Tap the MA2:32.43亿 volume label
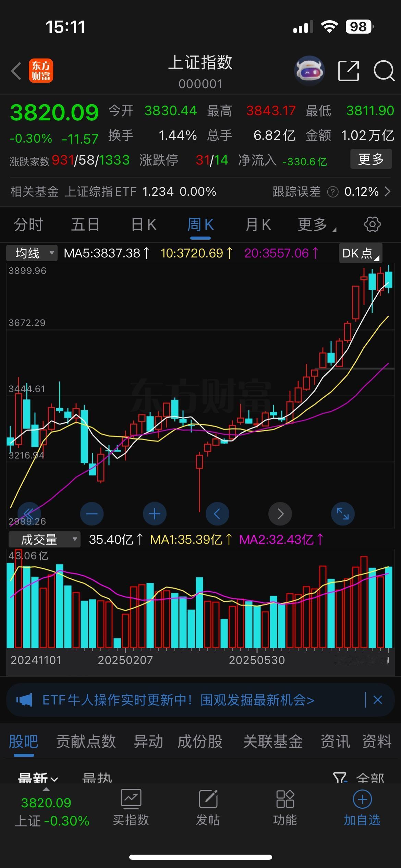 tap(281, 540)
